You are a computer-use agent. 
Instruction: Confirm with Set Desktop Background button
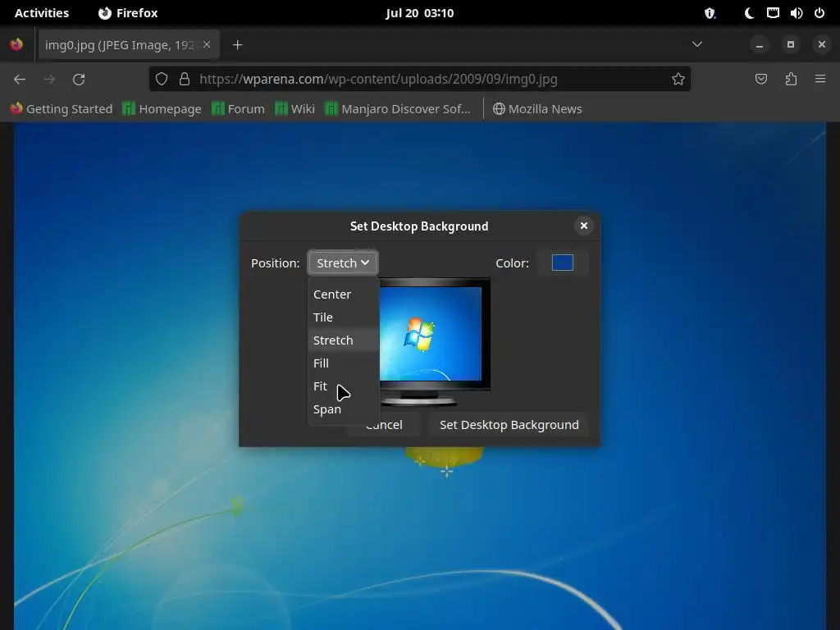click(x=509, y=425)
